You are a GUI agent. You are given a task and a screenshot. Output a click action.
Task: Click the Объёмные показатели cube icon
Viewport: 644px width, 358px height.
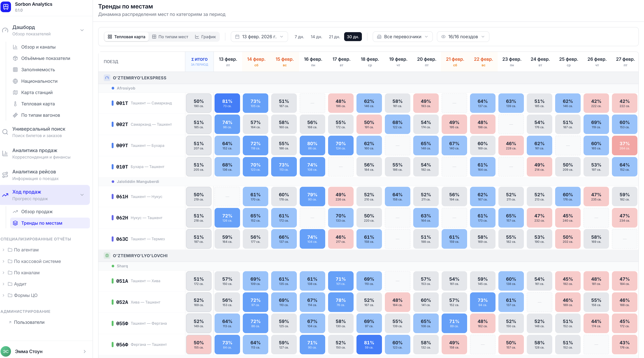coord(15,58)
